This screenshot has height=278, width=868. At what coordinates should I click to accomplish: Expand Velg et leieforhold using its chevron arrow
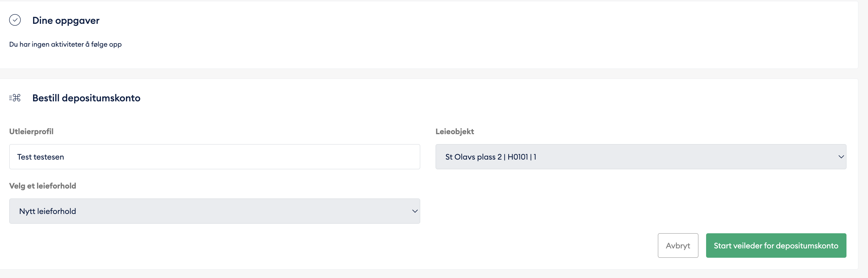(x=414, y=211)
